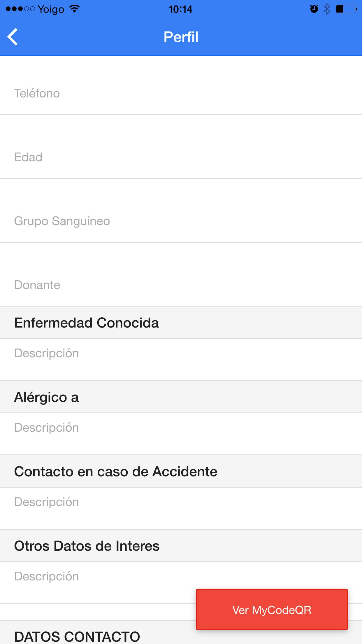Image resolution: width=362 pixels, height=644 pixels.
Task: Tap the back arrow icon
Action: [x=13, y=37]
